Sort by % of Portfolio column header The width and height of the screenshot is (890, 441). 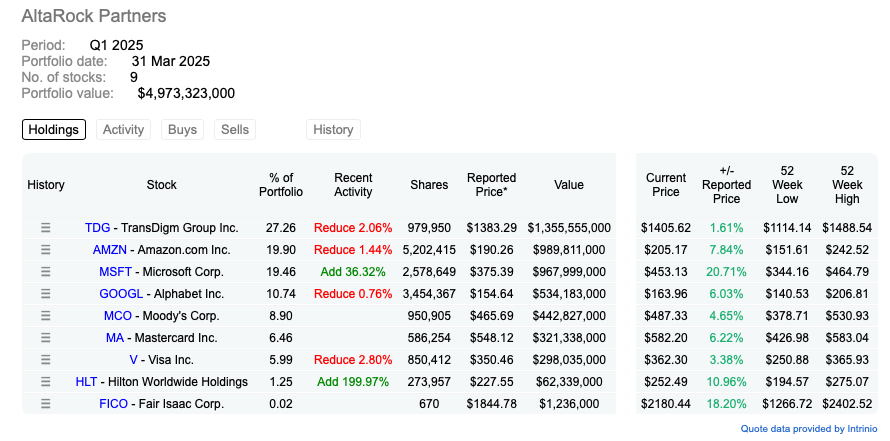pyautogui.click(x=281, y=185)
